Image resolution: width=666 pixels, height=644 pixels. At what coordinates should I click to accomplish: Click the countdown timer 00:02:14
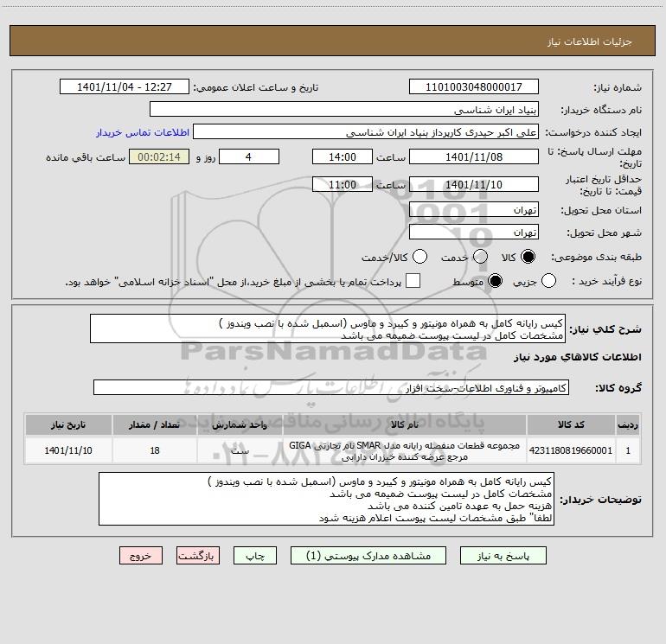click(159, 156)
